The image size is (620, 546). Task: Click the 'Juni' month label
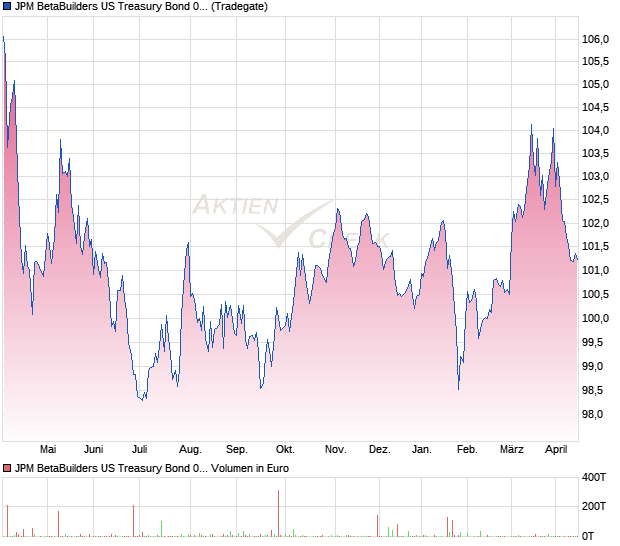(94, 450)
